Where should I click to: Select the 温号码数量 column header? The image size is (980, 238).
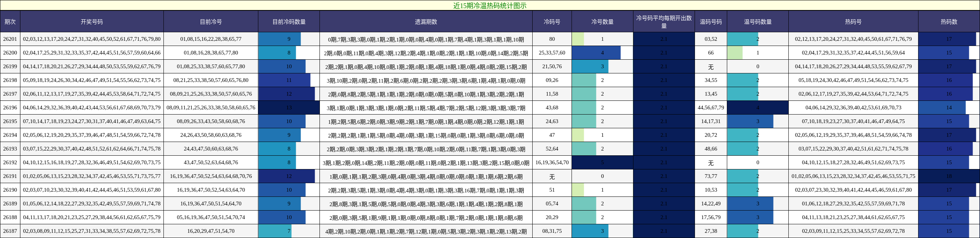(x=758, y=22)
